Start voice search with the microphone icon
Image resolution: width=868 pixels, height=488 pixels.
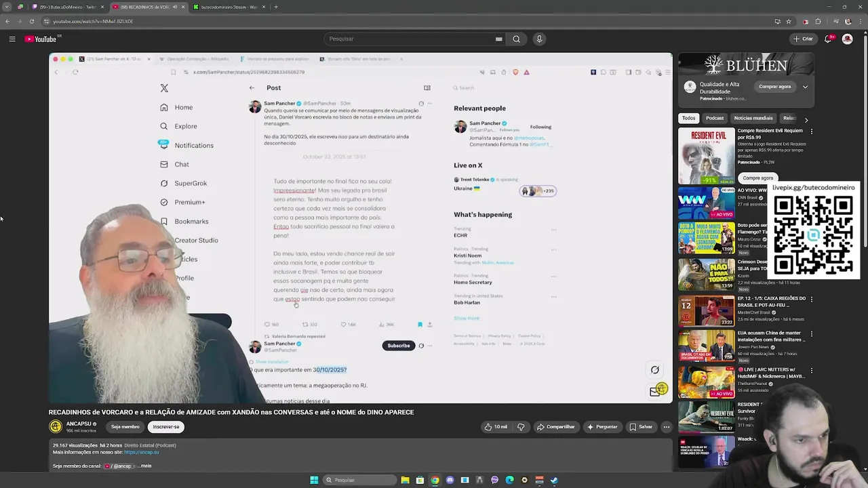click(539, 39)
